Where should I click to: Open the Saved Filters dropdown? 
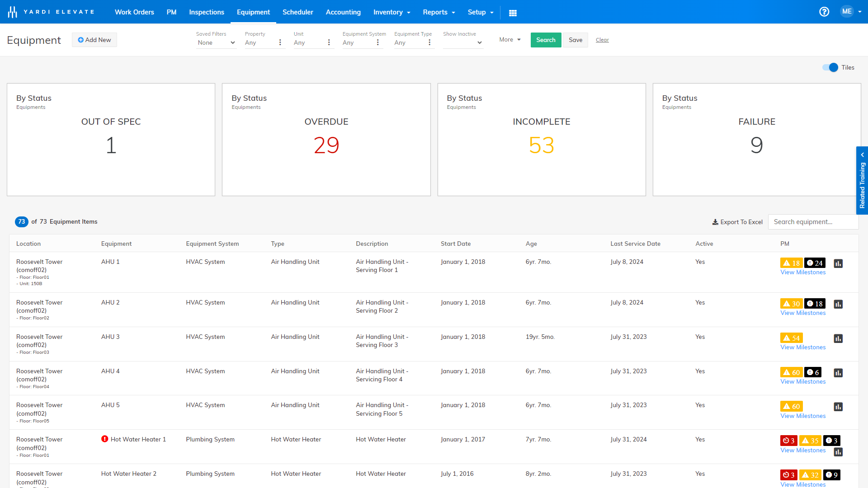point(216,42)
